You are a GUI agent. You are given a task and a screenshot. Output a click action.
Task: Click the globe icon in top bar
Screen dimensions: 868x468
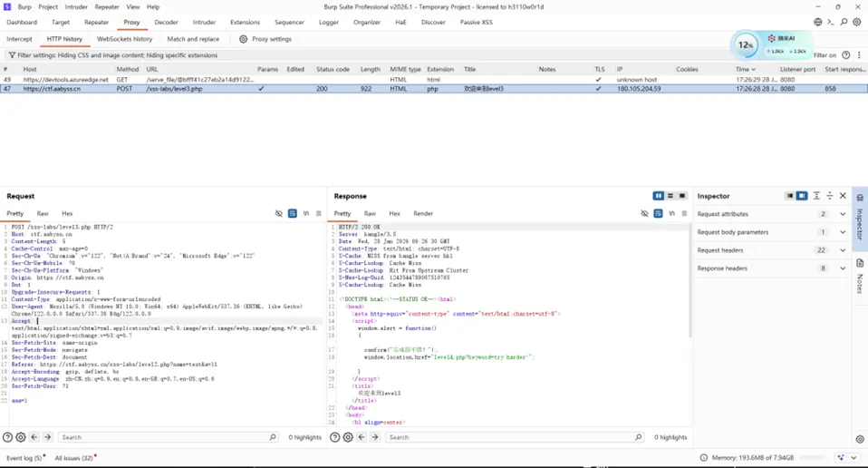pyautogui.click(x=817, y=22)
